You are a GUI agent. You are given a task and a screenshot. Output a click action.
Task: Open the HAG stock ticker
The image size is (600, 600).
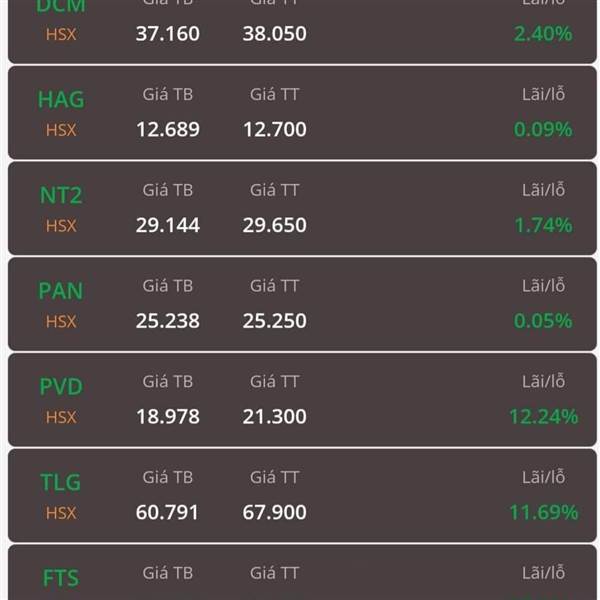click(61, 99)
